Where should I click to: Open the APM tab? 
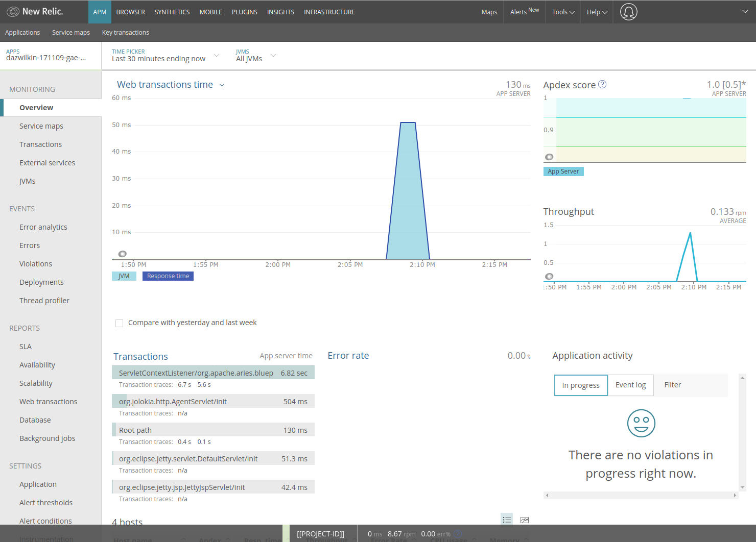click(100, 12)
